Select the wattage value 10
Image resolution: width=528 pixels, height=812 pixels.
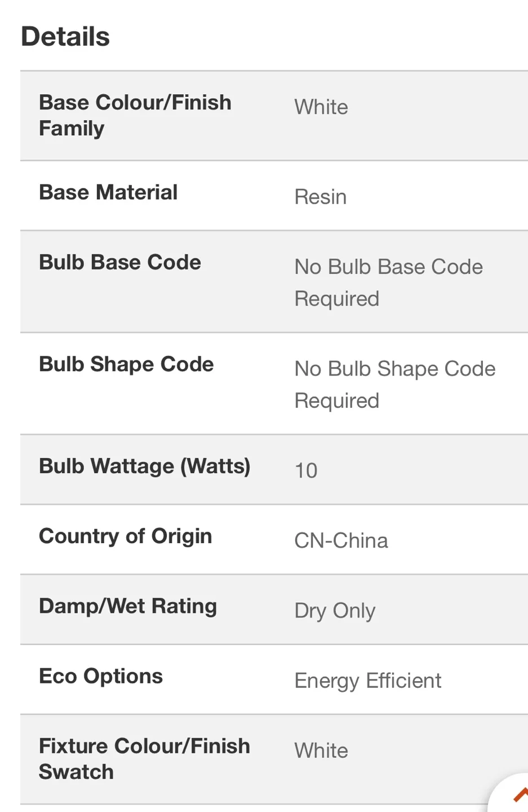(306, 470)
